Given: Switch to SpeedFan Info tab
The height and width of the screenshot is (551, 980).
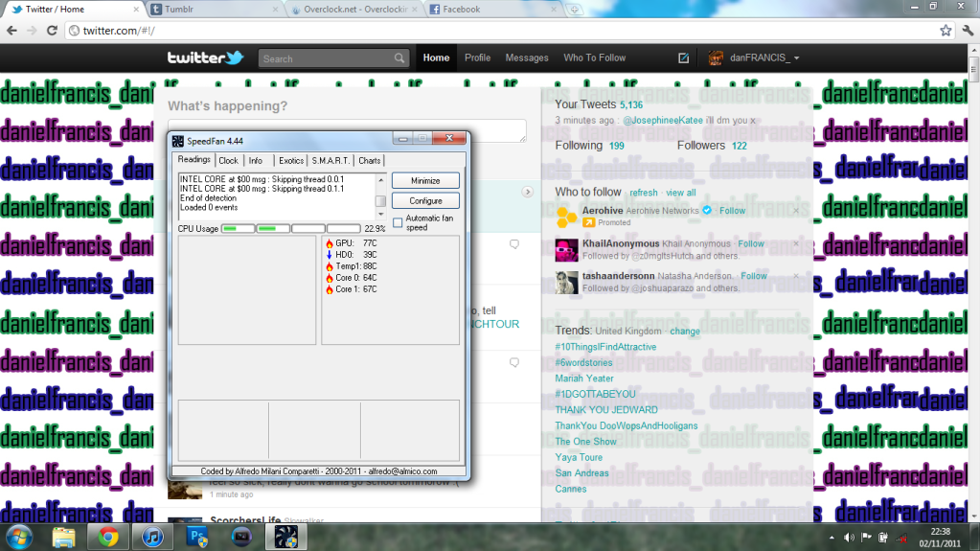Looking at the screenshot, I should [256, 161].
